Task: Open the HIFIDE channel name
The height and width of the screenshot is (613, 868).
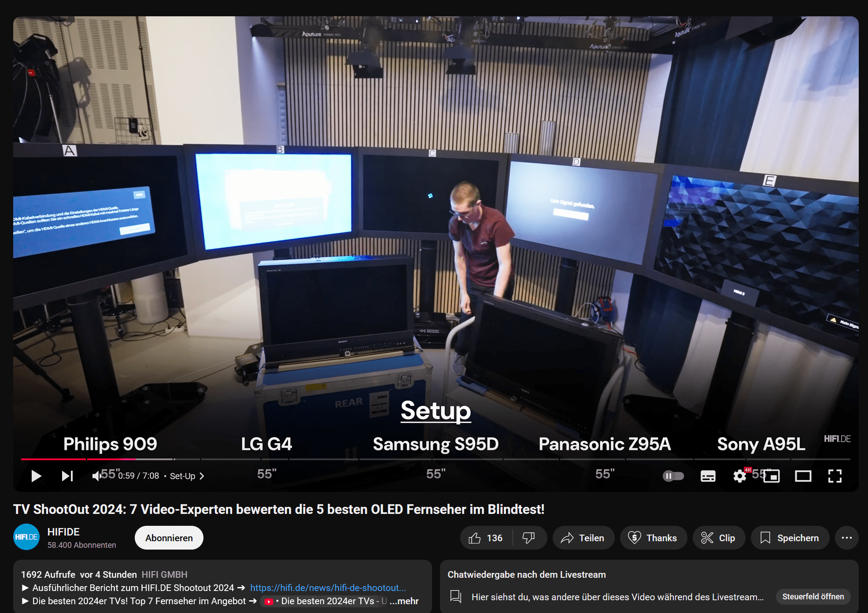Action: pyautogui.click(x=63, y=532)
